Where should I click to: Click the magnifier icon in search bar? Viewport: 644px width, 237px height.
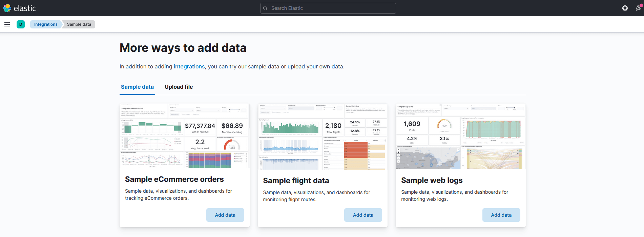coord(266,8)
